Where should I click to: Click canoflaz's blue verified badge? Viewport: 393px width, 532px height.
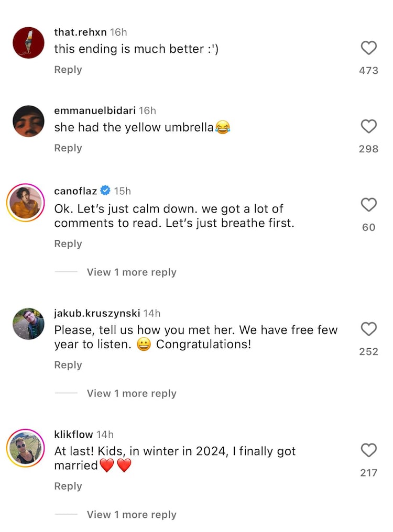point(105,191)
